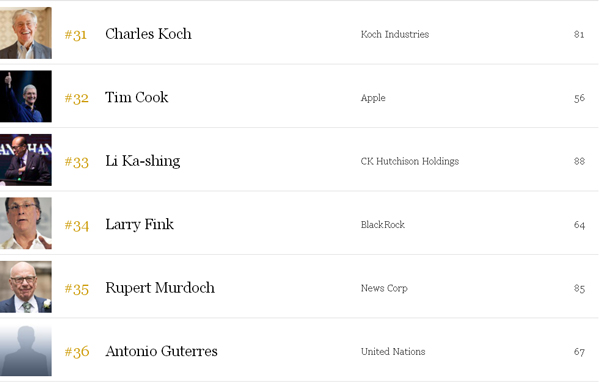Image resolution: width=600 pixels, height=382 pixels.
Task: Click Tim Cook's thumbnail image
Action: 26,96
